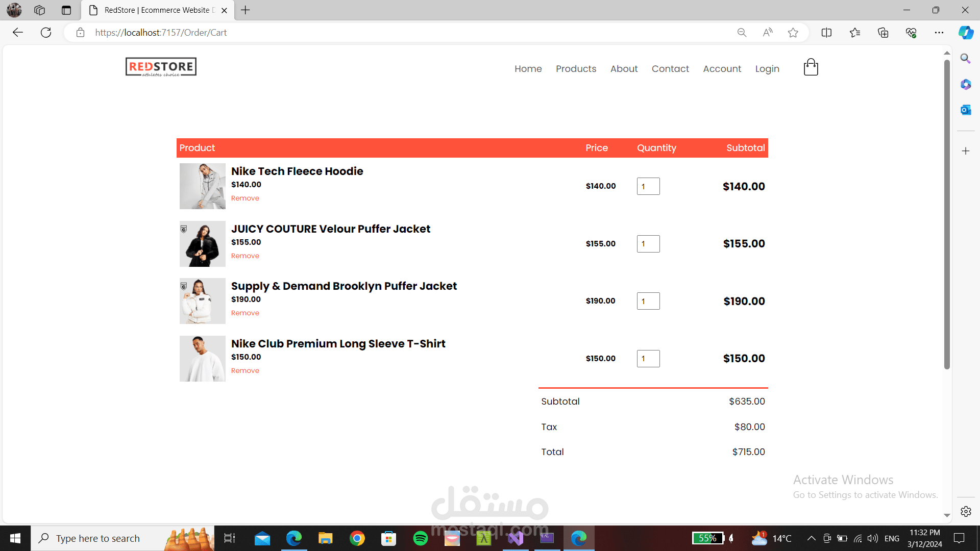Click the read aloud icon
The image size is (980, 551).
coord(768,33)
